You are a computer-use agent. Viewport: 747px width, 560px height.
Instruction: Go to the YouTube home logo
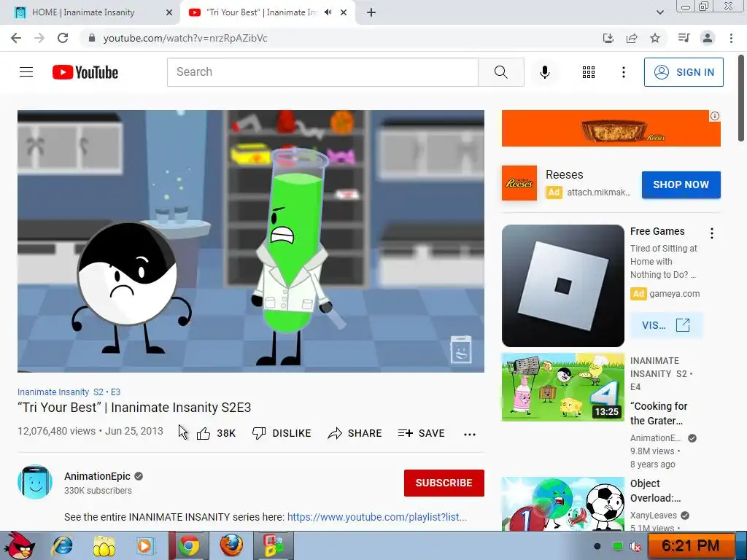(85, 72)
